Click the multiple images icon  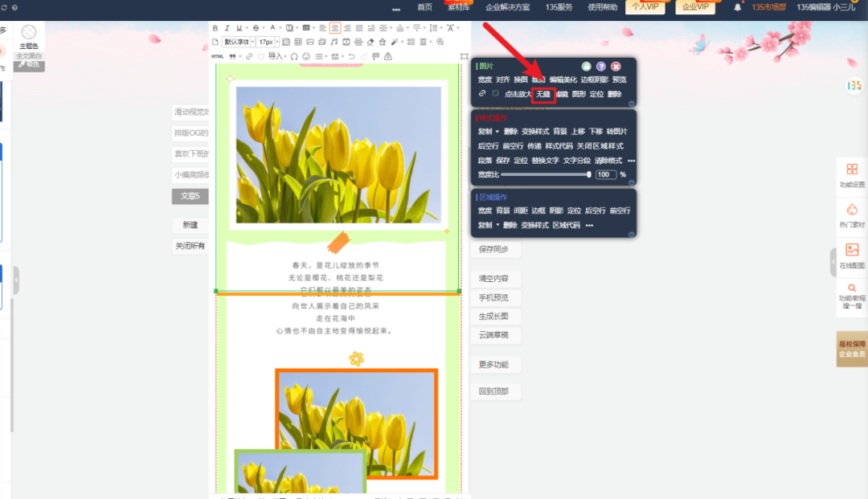(x=322, y=42)
